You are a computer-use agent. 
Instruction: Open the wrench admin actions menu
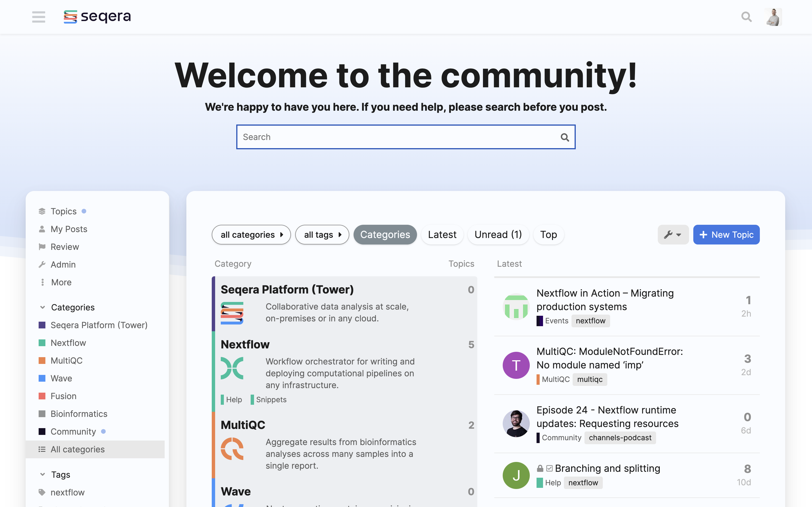pyautogui.click(x=673, y=234)
